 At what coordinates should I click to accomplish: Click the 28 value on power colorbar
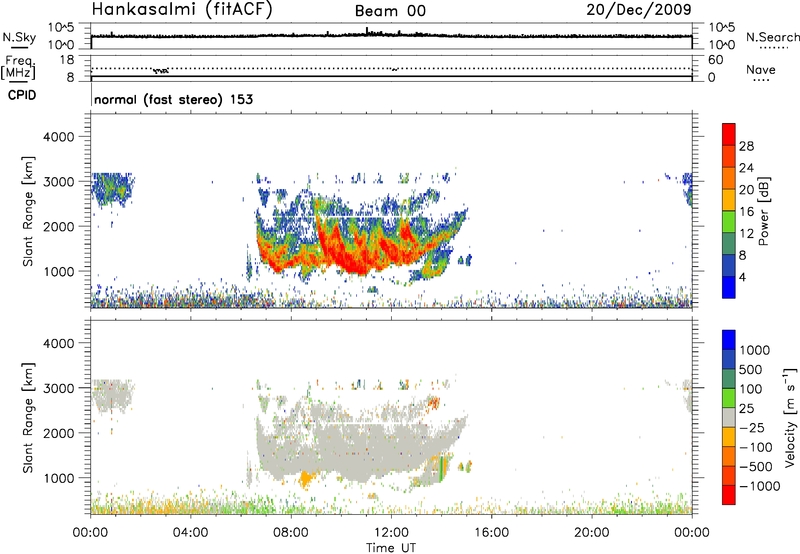(x=746, y=146)
